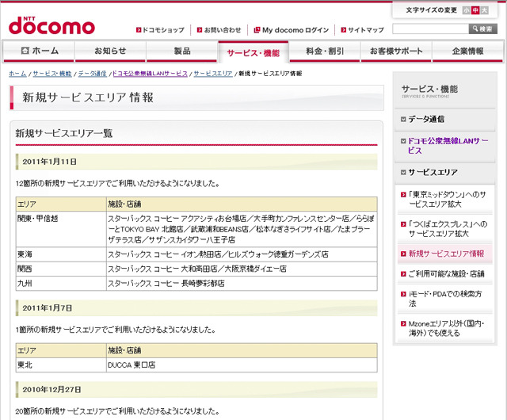The width and height of the screenshot is (507, 420).
Task: Click スターバックス コーヒー 長崎夢彩都店 cell
Action: coord(242,284)
